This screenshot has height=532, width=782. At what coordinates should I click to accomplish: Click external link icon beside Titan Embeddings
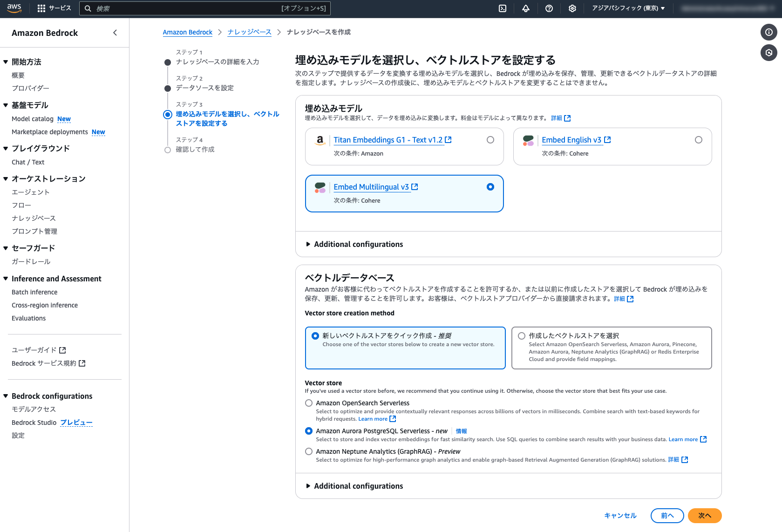pos(448,140)
